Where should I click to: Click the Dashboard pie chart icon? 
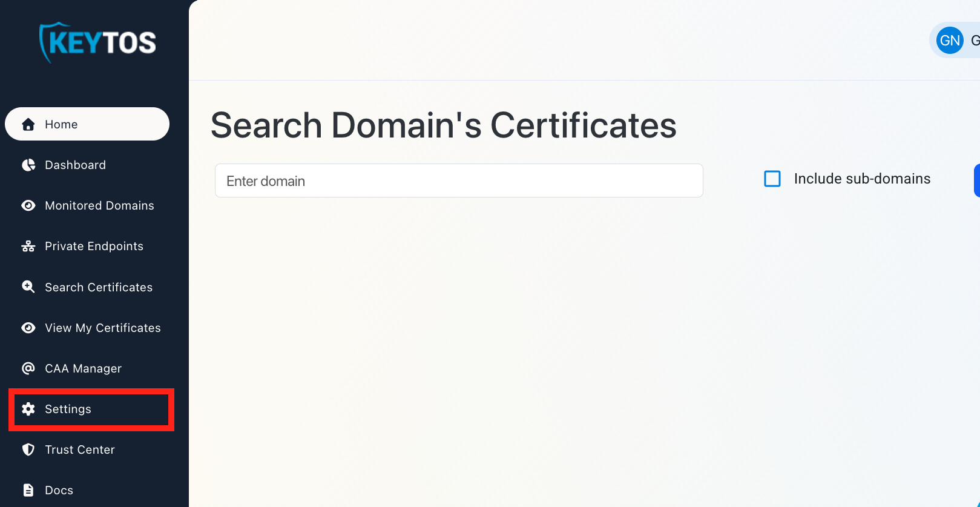point(28,165)
